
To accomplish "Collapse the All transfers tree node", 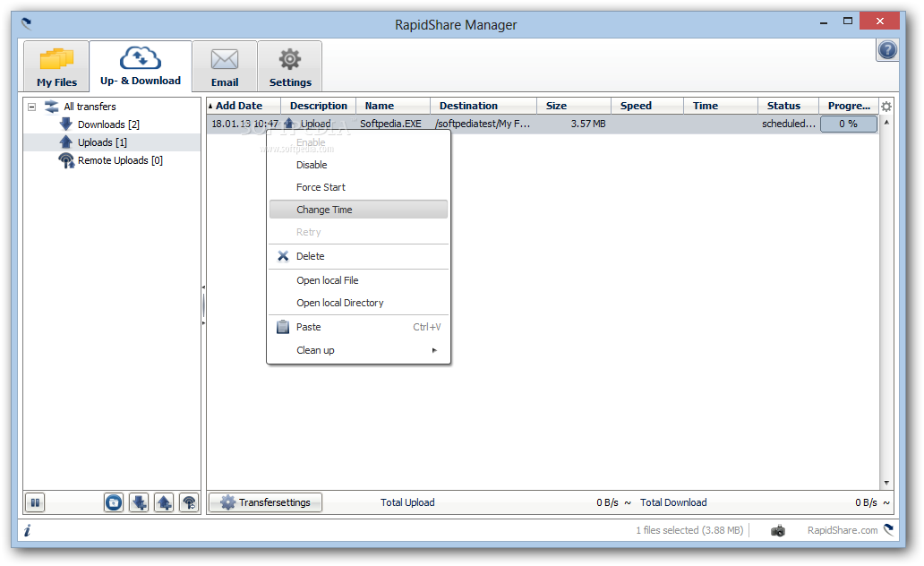I will 32,107.
